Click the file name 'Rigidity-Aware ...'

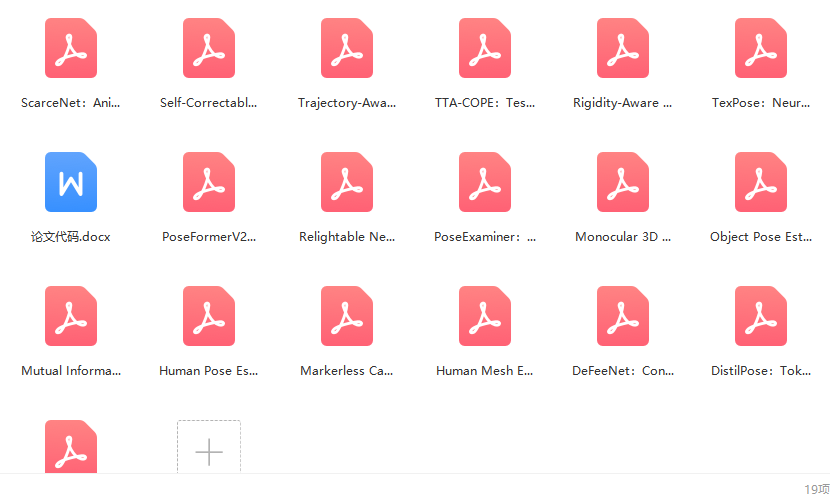click(x=622, y=103)
